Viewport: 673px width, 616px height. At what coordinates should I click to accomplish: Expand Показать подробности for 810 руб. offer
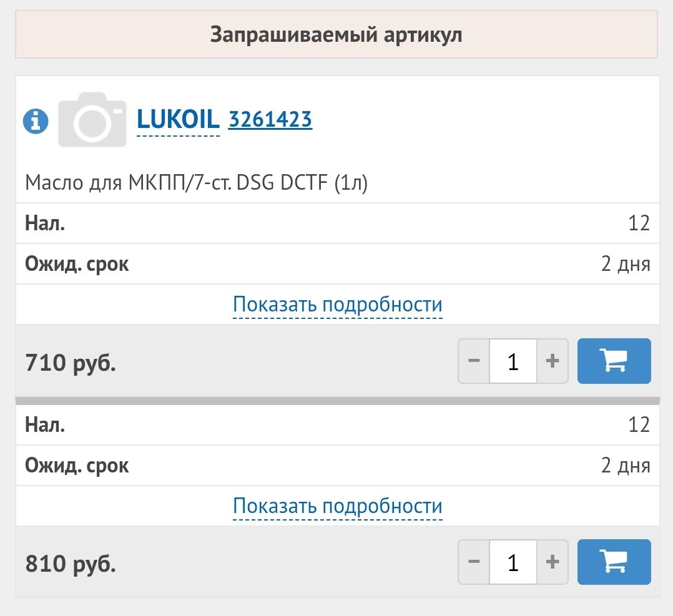click(x=337, y=506)
